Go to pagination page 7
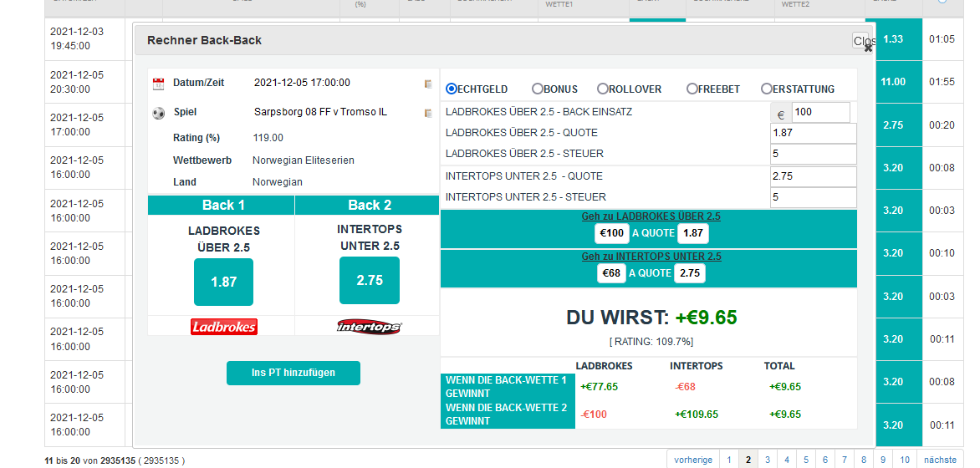This screenshot has height=468, width=980. tap(845, 460)
